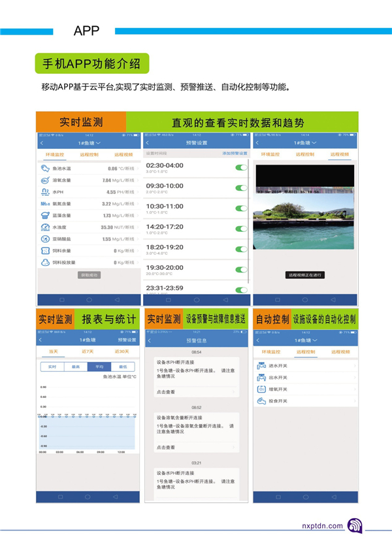Tap the 设备溶氧含量断开连接 alert card

click(196, 432)
